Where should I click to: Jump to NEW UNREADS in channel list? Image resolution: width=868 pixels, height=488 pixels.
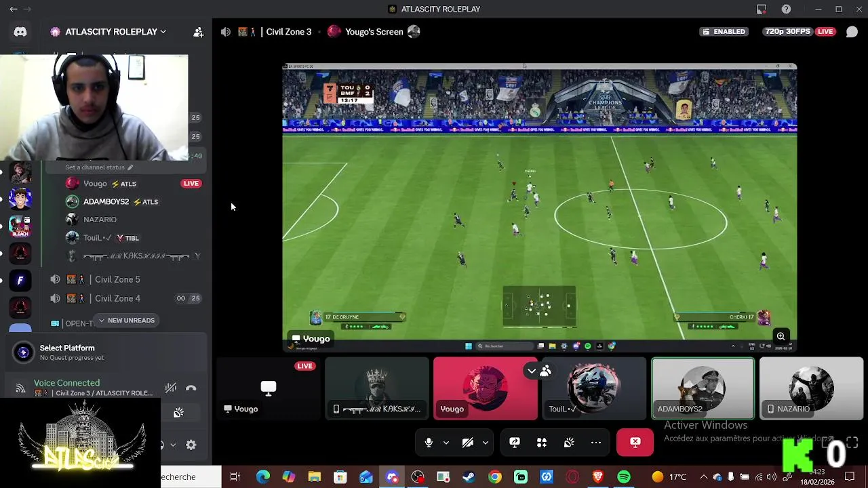pos(126,321)
